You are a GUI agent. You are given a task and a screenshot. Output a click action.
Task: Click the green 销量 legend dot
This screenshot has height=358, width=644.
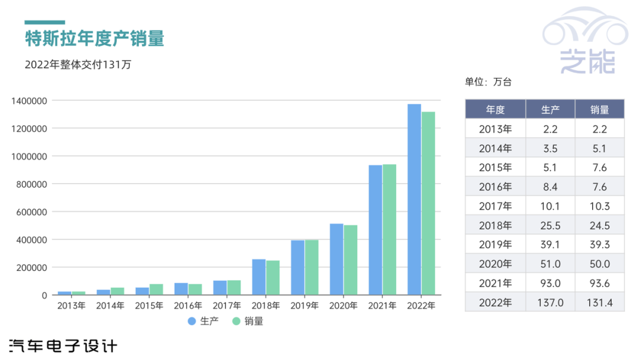pyautogui.click(x=236, y=322)
